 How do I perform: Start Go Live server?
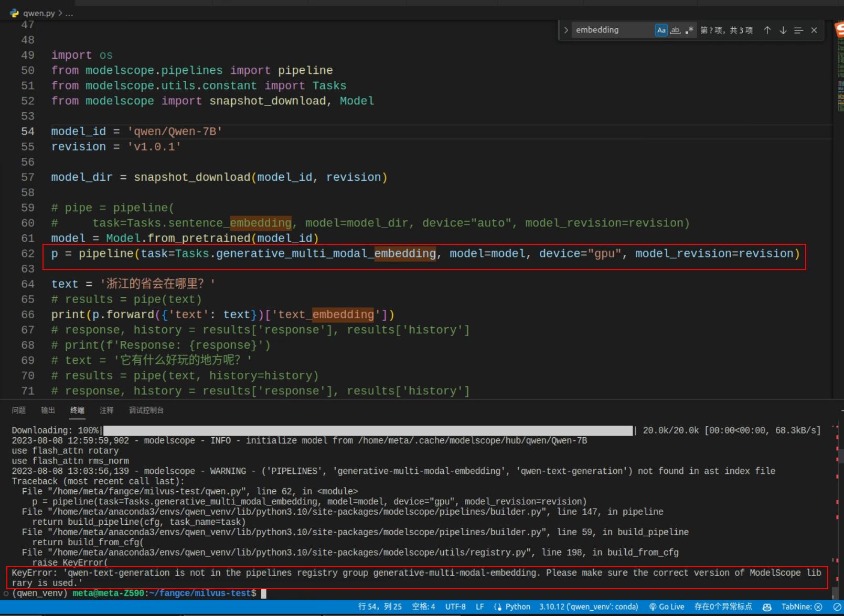[667, 607]
